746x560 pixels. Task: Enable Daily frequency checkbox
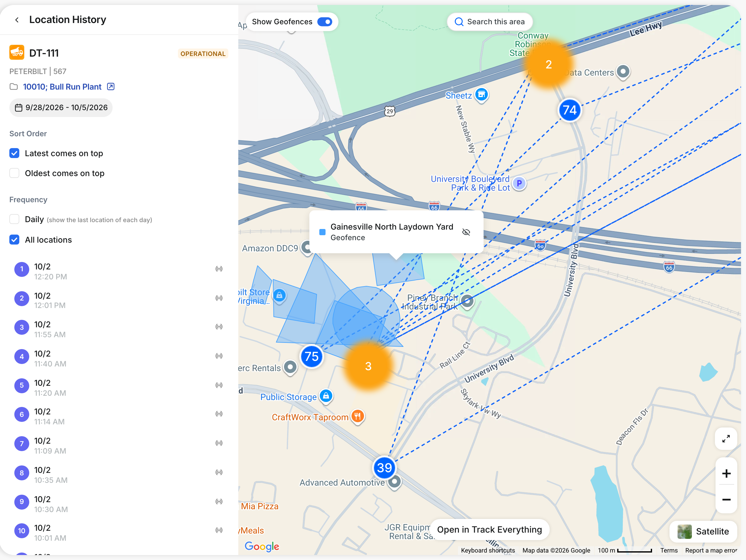click(14, 219)
